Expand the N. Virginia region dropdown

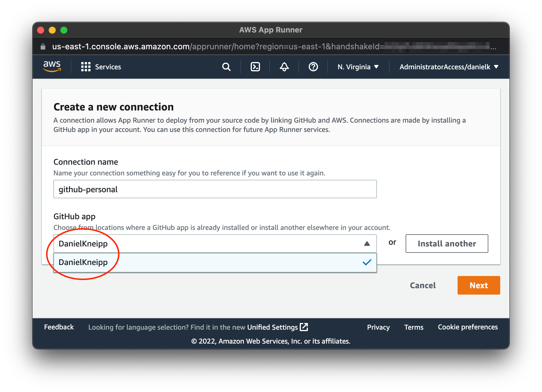point(358,67)
